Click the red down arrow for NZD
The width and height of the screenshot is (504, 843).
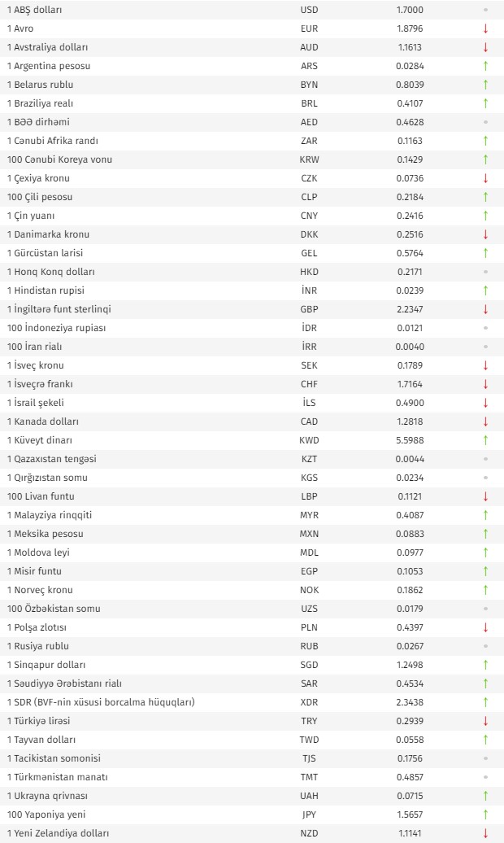(486, 833)
